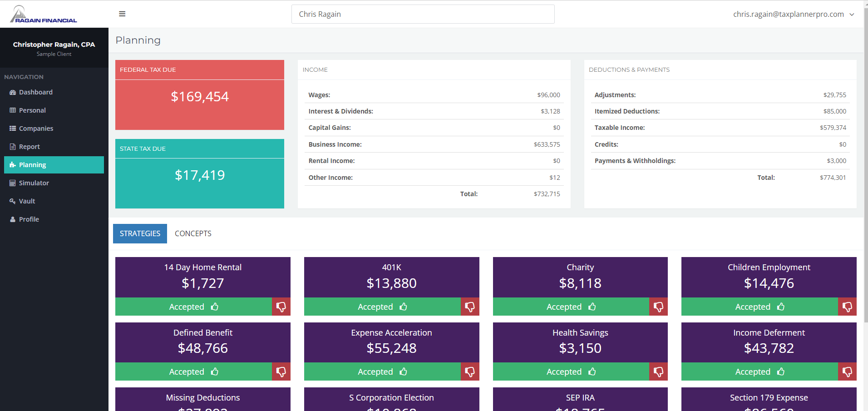Open the S Corporation Election strategy card
Viewport: 868px width, 411px height.
[x=391, y=399]
